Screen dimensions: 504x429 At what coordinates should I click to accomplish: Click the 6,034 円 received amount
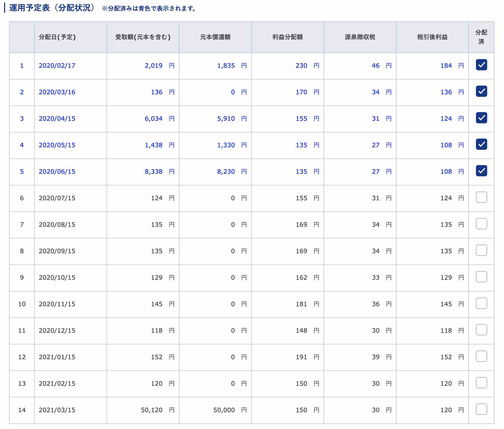tap(160, 119)
